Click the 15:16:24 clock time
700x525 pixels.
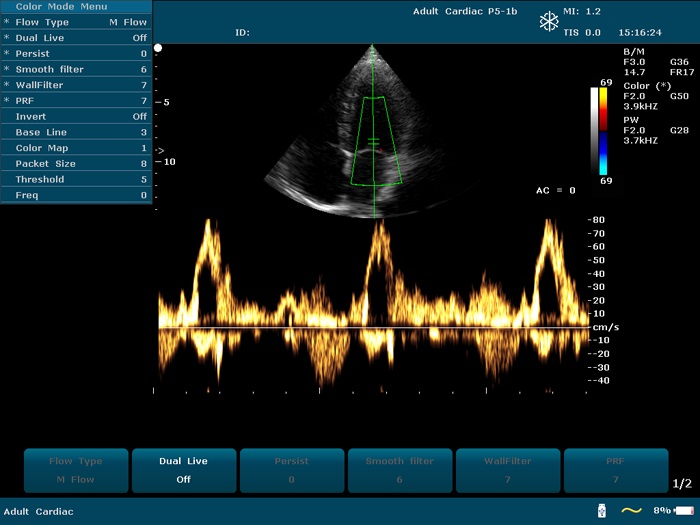640,33
